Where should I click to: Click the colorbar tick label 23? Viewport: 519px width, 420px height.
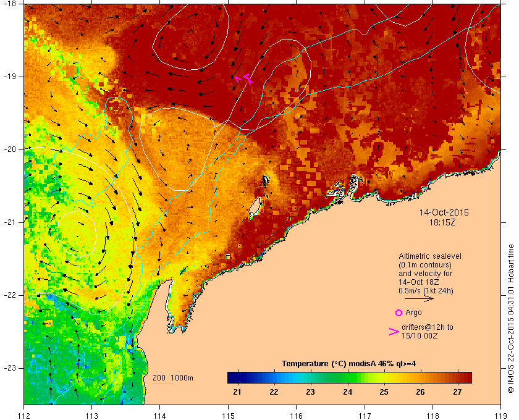[x=310, y=392]
